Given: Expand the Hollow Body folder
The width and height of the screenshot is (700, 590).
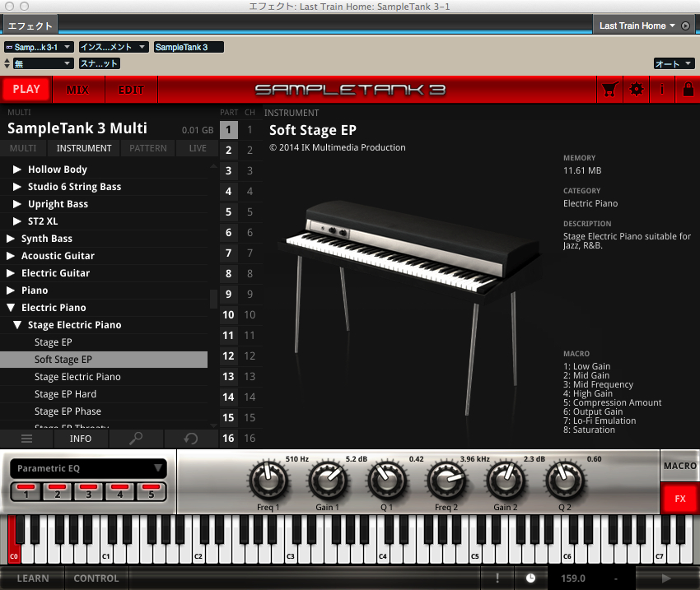Looking at the screenshot, I should point(17,170).
